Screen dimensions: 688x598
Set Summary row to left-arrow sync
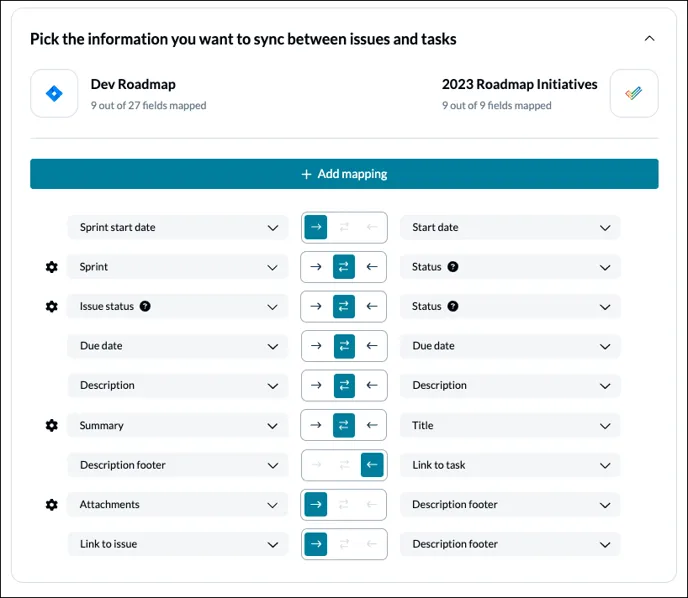[x=372, y=425]
